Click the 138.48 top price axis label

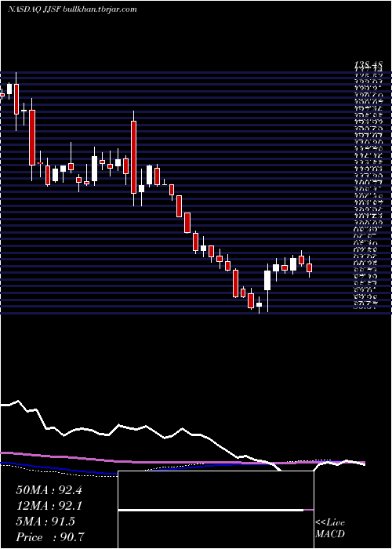(x=368, y=64)
